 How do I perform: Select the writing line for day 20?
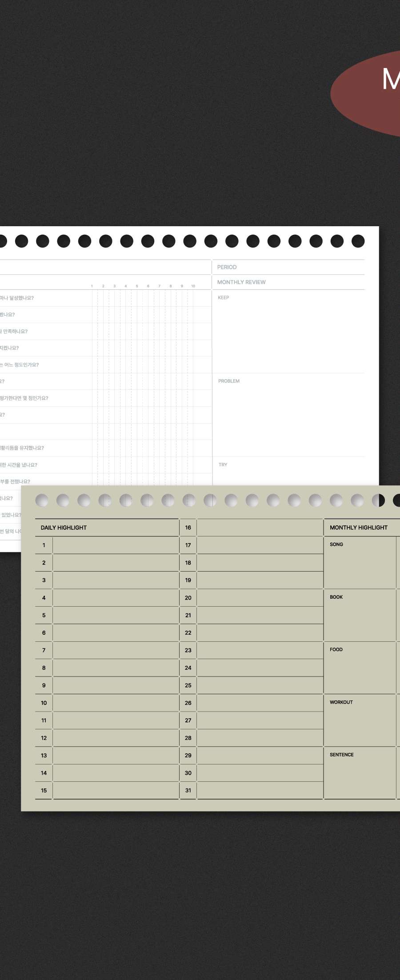tap(260, 598)
